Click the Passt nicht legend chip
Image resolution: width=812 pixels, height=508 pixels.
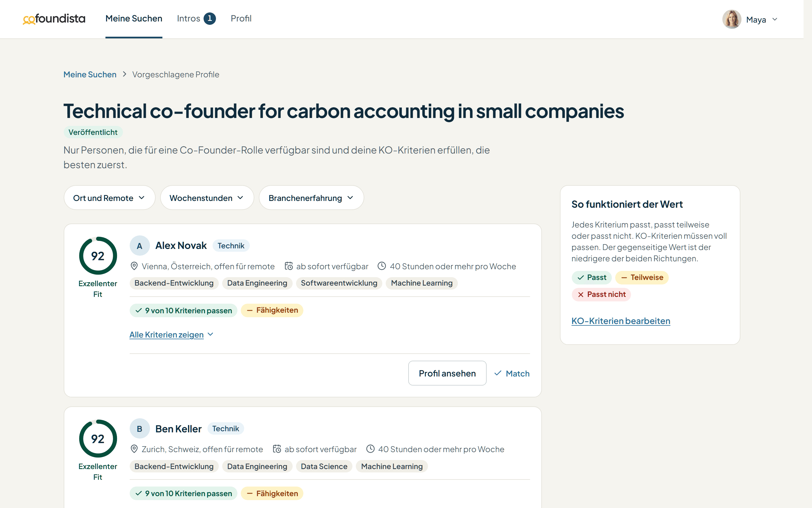click(601, 294)
